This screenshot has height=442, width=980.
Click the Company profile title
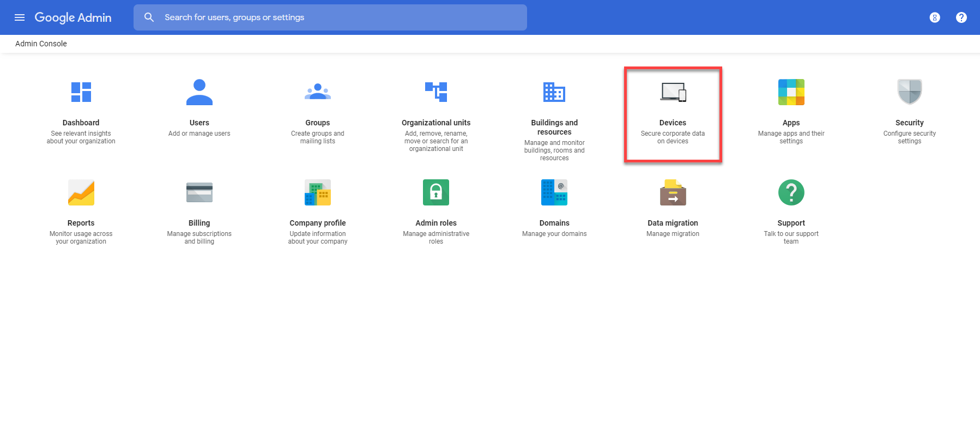point(318,223)
